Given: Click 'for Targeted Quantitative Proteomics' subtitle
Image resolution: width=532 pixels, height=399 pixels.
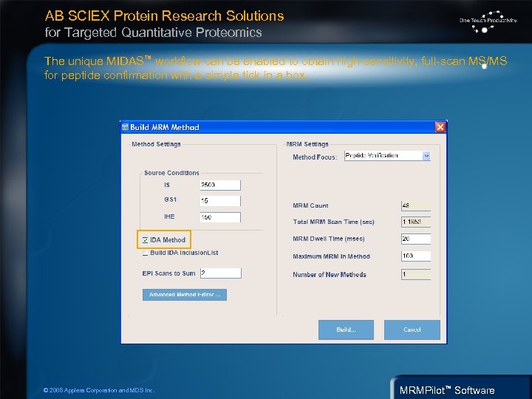Looking at the screenshot, I should [154, 33].
